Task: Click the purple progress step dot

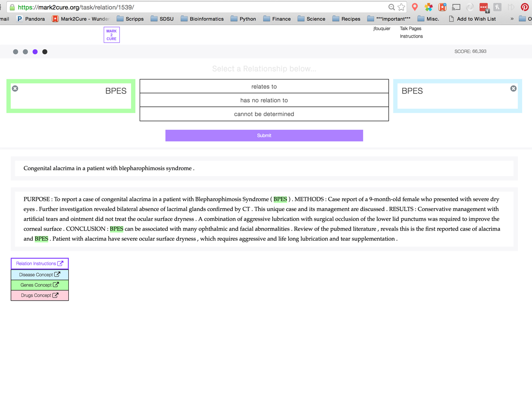Action: pos(35,52)
